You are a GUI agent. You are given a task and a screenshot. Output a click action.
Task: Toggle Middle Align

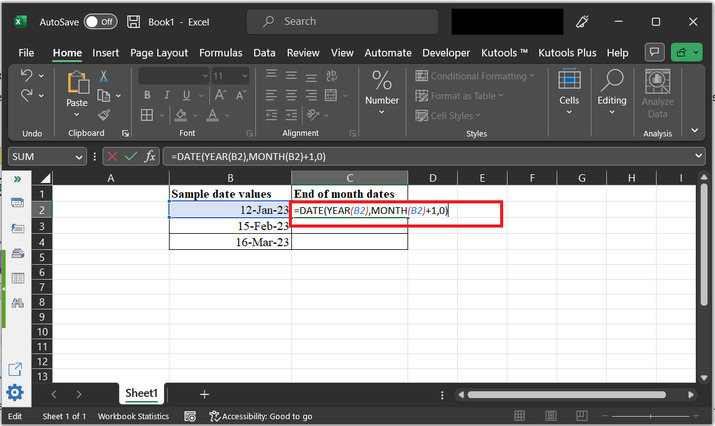point(291,75)
